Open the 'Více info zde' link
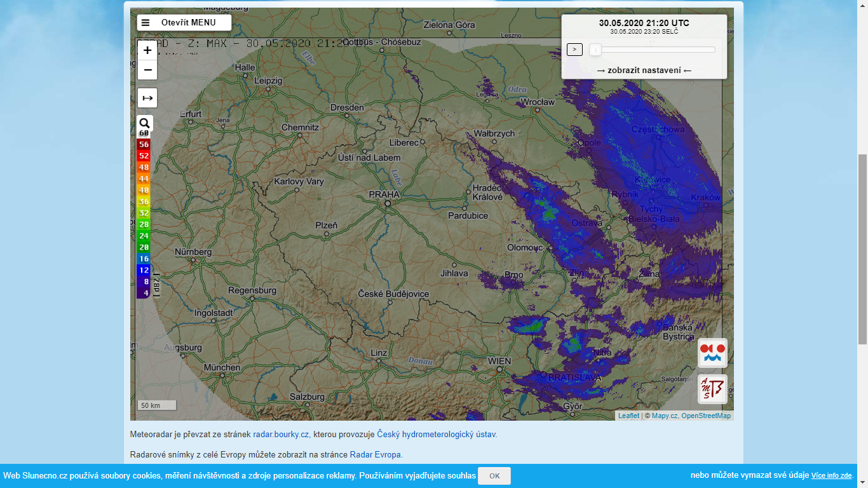868x488 pixels. click(x=831, y=476)
